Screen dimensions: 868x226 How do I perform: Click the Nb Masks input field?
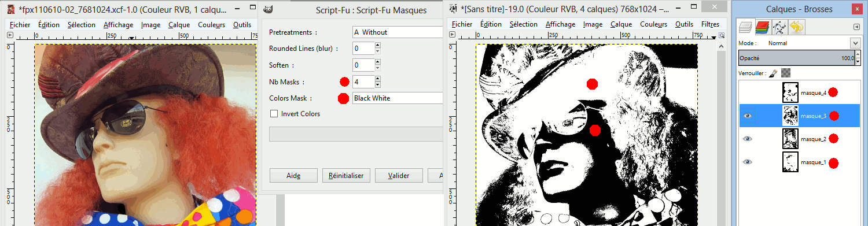pyautogui.click(x=363, y=81)
